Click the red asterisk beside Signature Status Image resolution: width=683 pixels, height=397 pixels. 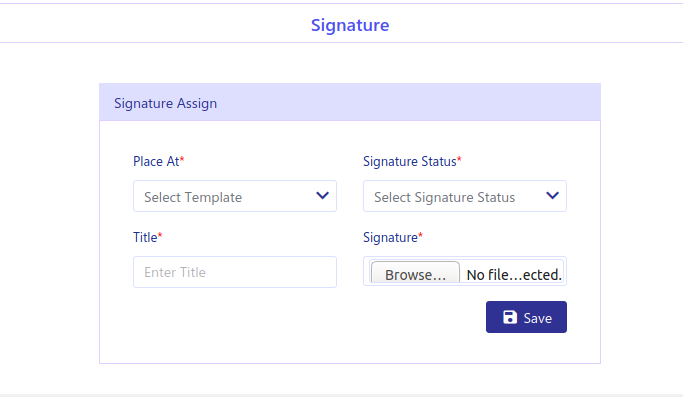pos(459,159)
